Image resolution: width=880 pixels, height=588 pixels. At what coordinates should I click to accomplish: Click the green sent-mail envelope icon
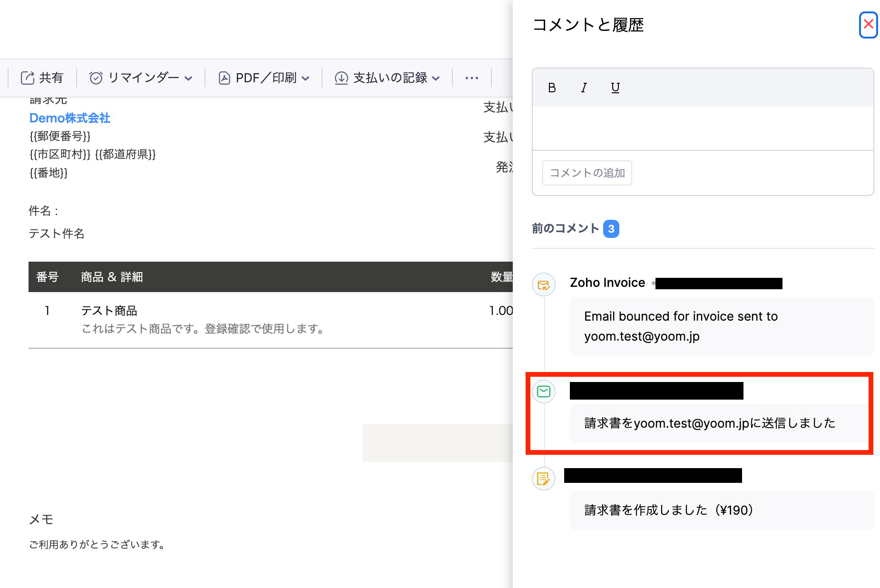tap(543, 392)
